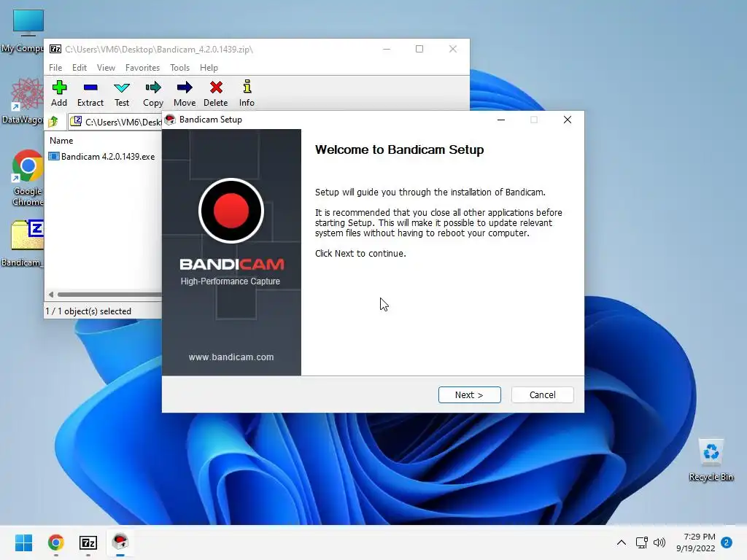This screenshot has height=560, width=747.
Task: Close the 7-Zip window
Action: pyautogui.click(x=452, y=49)
